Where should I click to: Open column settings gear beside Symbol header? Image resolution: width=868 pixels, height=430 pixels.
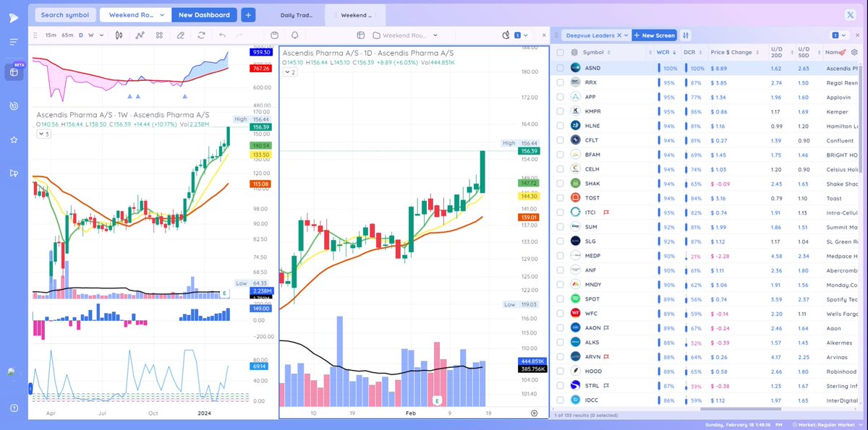(574, 52)
